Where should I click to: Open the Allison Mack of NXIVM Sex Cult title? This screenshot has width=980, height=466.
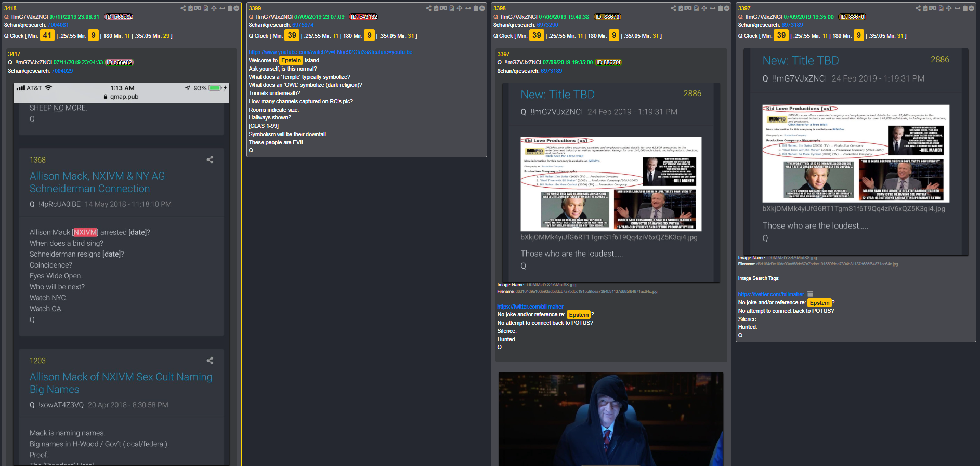pos(121,383)
